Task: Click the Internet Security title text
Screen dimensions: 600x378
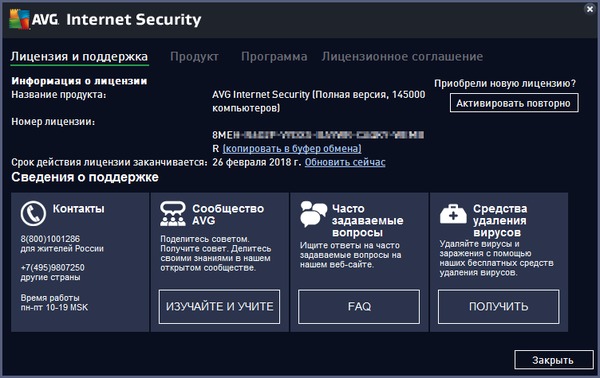Action: pos(134,20)
